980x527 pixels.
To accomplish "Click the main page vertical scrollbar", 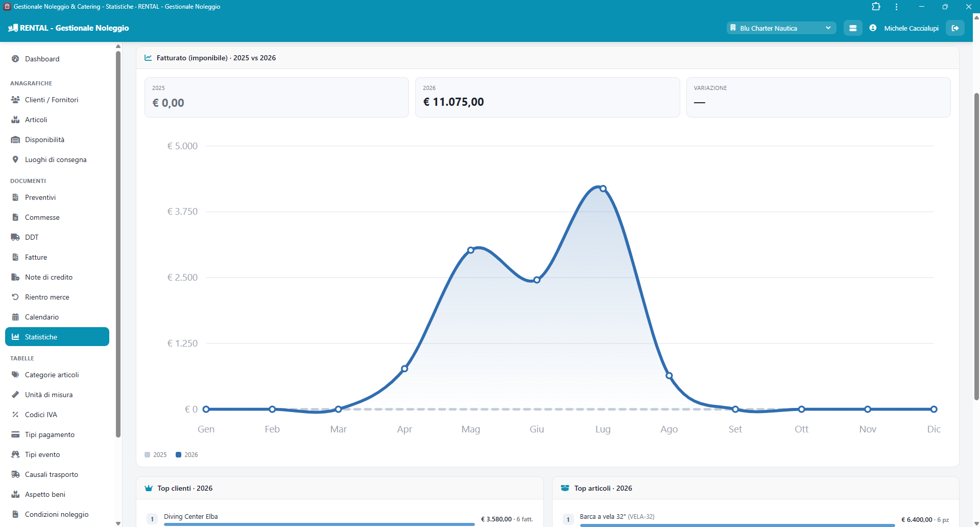I will [976, 245].
